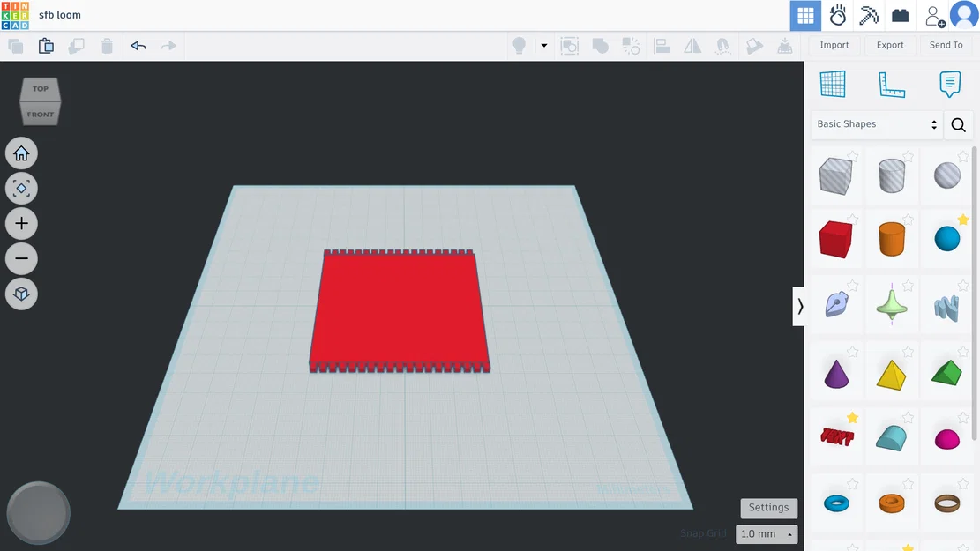Click the Zoom in plus button

pyautogui.click(x=21, y=224)
